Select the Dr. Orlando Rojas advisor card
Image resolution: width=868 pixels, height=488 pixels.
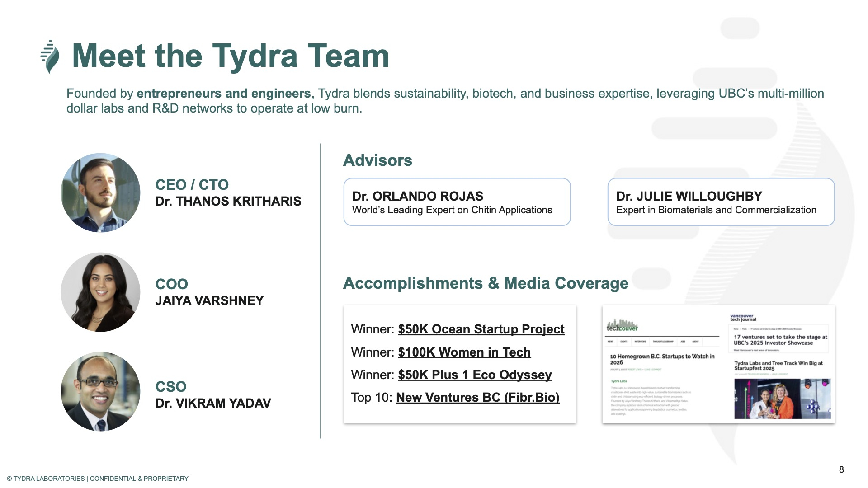coord(457,202)
